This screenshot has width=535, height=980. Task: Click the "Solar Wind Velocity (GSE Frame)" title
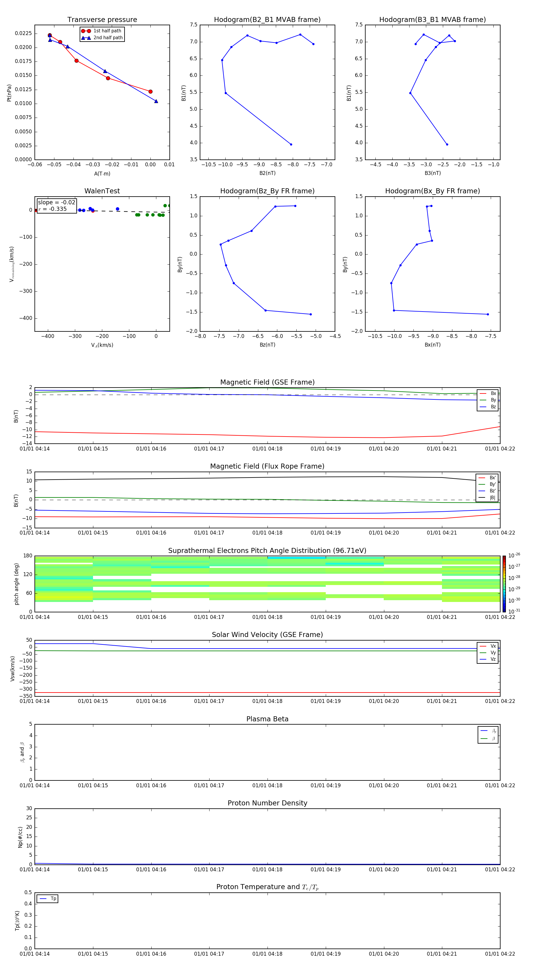point(267,635)
